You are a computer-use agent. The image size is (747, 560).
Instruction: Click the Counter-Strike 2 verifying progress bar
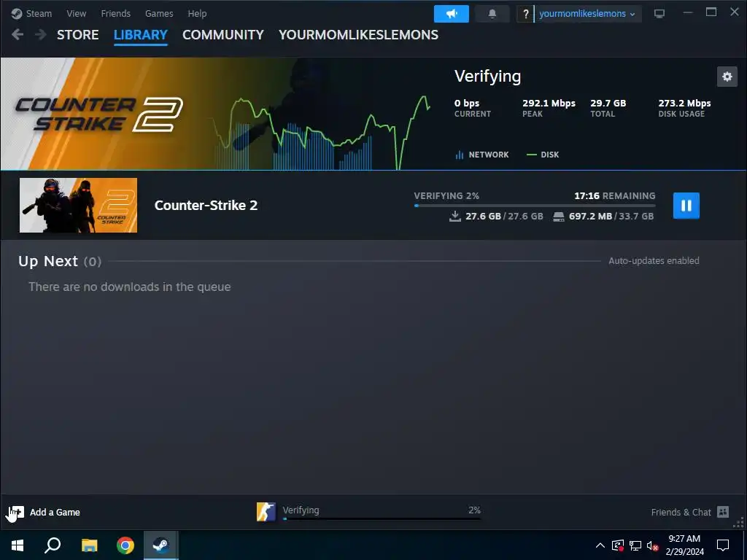click(x=535, y=206)
